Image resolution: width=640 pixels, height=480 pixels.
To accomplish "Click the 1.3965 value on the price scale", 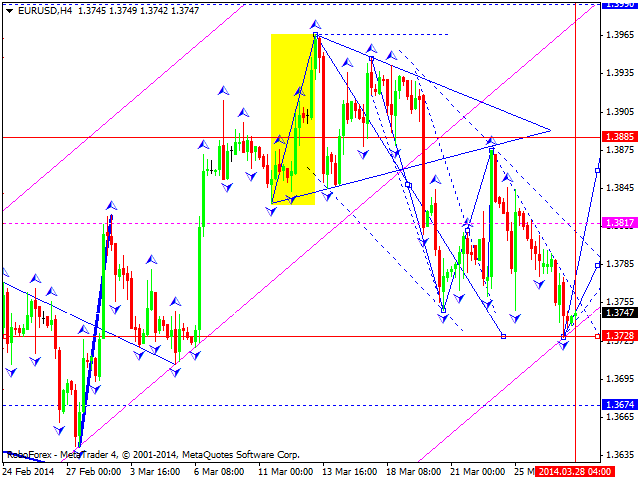I will tap(621, 35).
